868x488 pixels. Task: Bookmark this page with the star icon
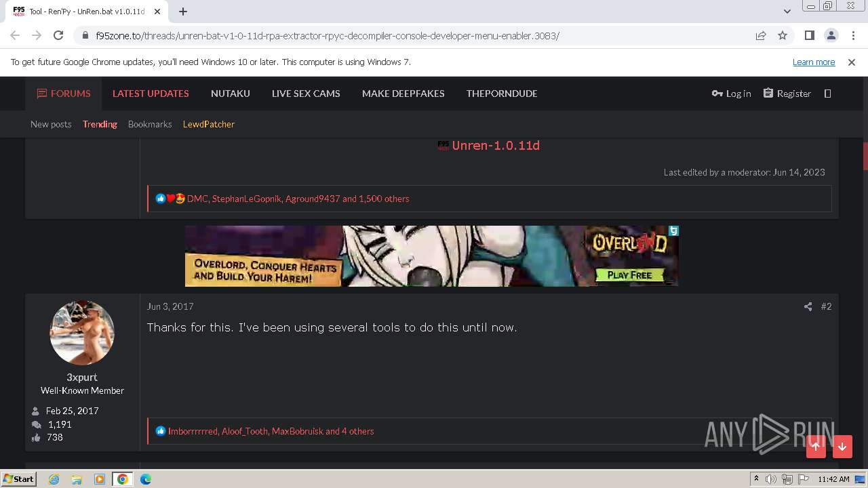click(783, 35)
